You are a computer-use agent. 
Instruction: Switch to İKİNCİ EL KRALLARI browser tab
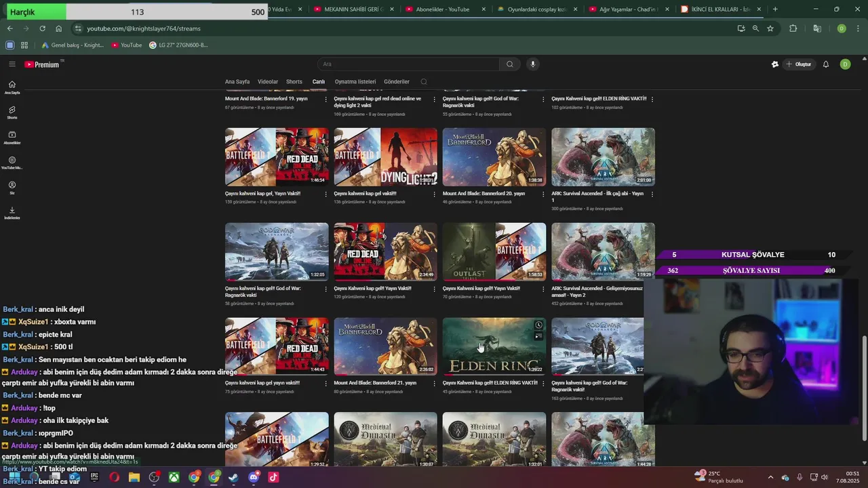click(722, 9)
